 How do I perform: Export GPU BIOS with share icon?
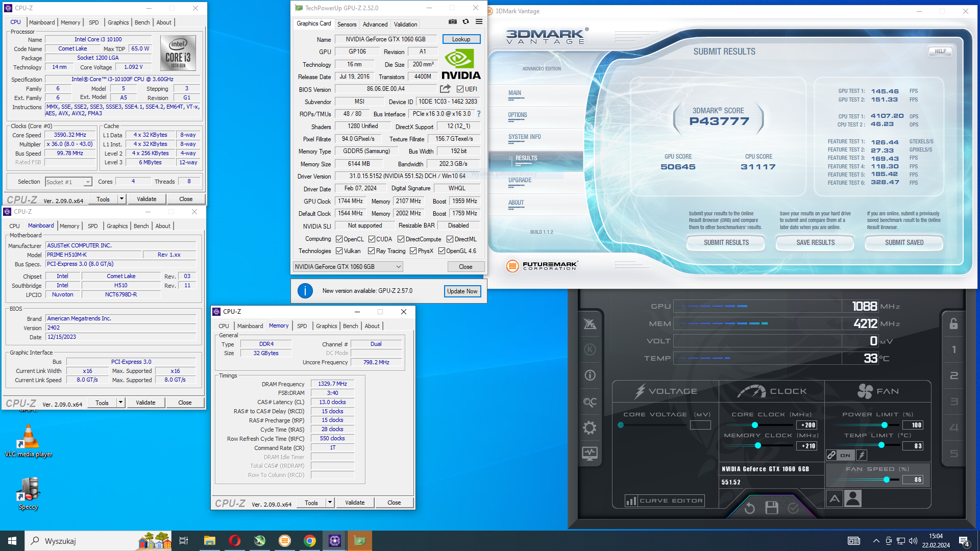click(x=445, y=89)
